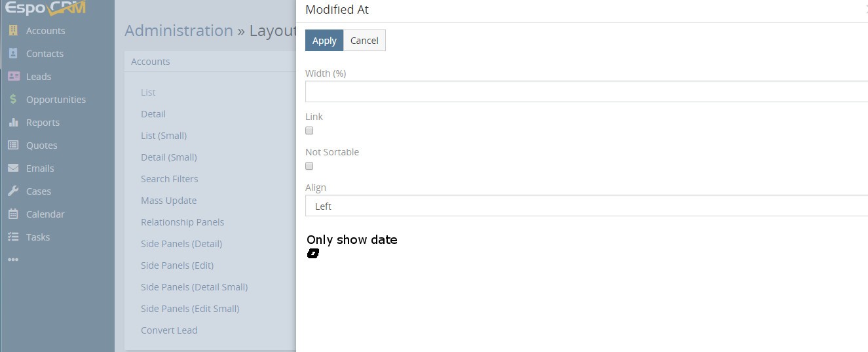Click the Calendar icon in sidebar
Image resolution: width=868 pixels, height=352 pixels.
coord(13,214)
